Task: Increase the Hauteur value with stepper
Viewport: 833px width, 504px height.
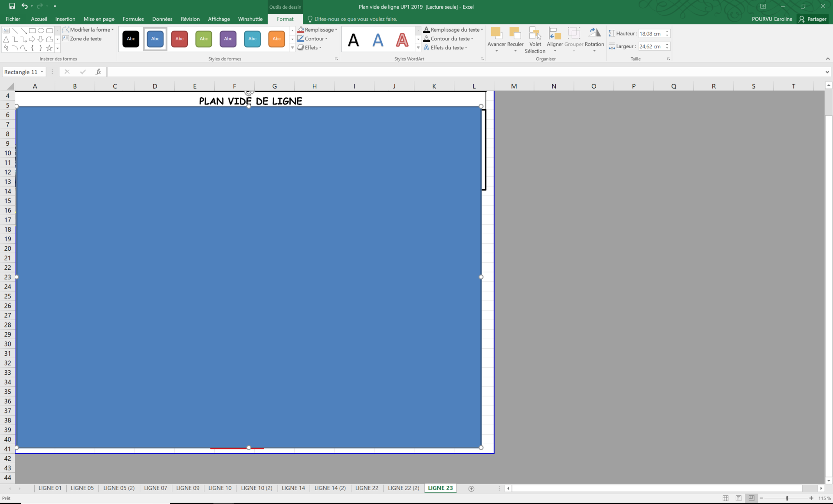Action: [667, 32]
